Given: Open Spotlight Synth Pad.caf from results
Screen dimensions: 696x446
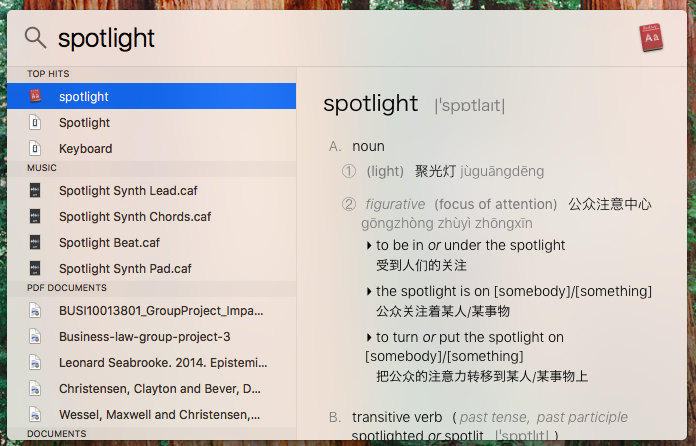Looking at the screenshot, I should click(151, 268).
